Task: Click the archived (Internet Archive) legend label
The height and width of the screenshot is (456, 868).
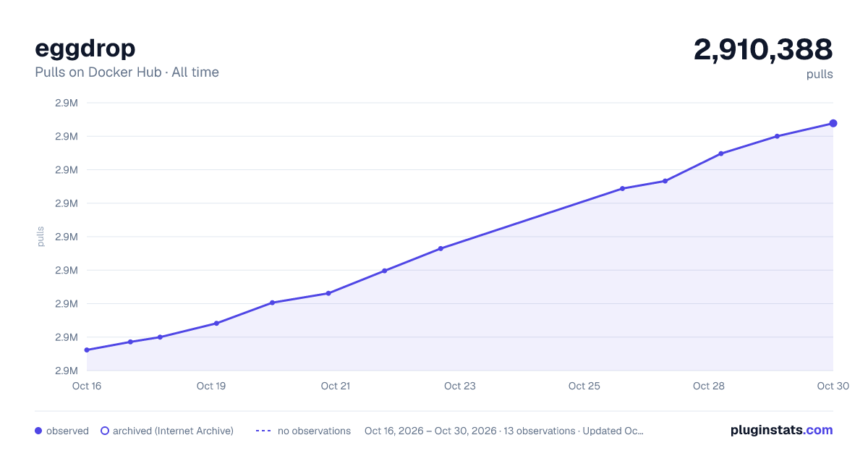Action: 173,431
